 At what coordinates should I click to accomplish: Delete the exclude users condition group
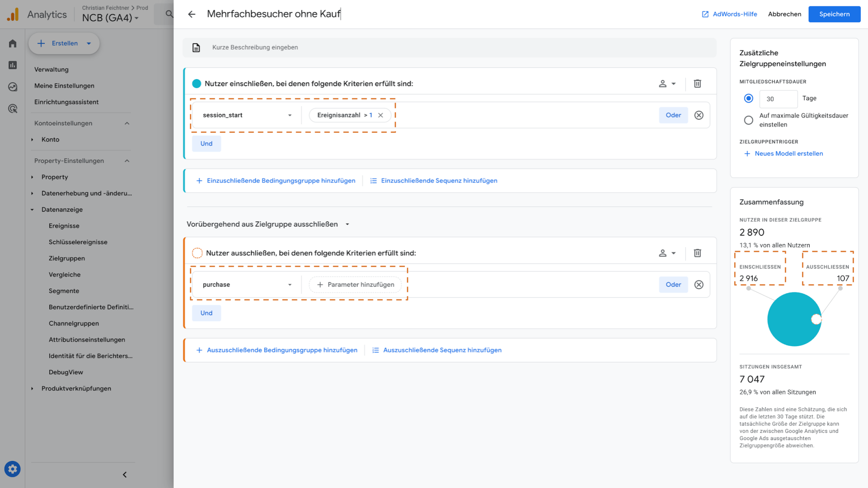click(698, 253)
